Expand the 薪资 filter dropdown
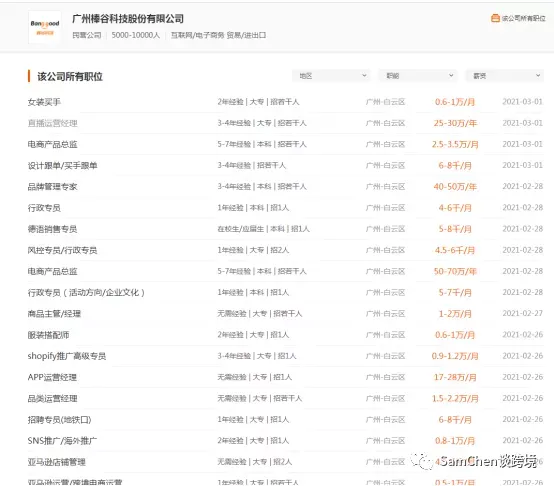 (x=505, y=76)
